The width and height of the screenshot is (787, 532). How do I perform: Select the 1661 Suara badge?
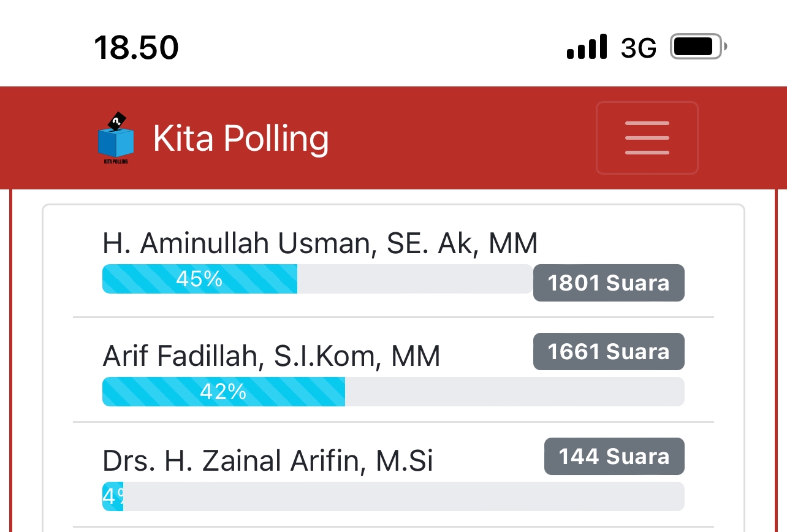[x=608, y=351]
